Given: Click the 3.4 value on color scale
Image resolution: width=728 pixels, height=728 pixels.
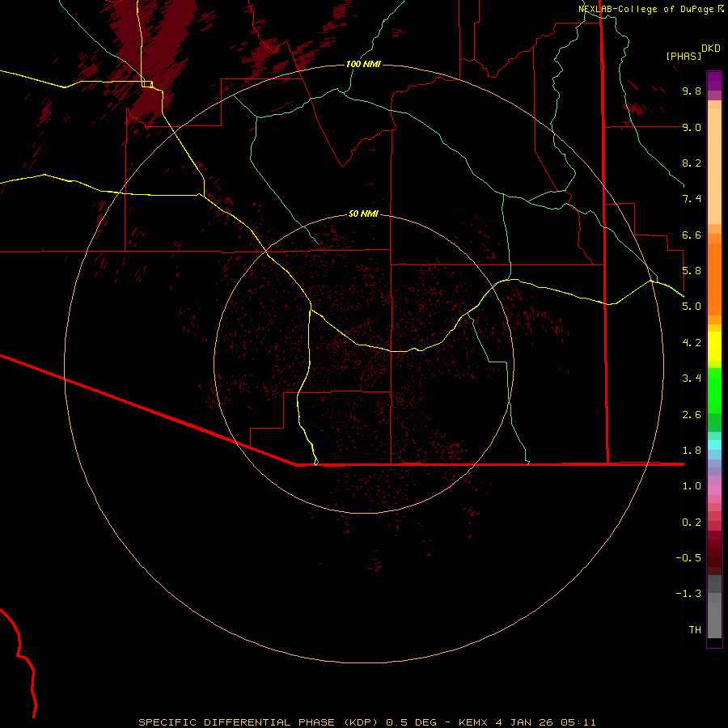Looking at the screenshot, I should coord(692,378).
